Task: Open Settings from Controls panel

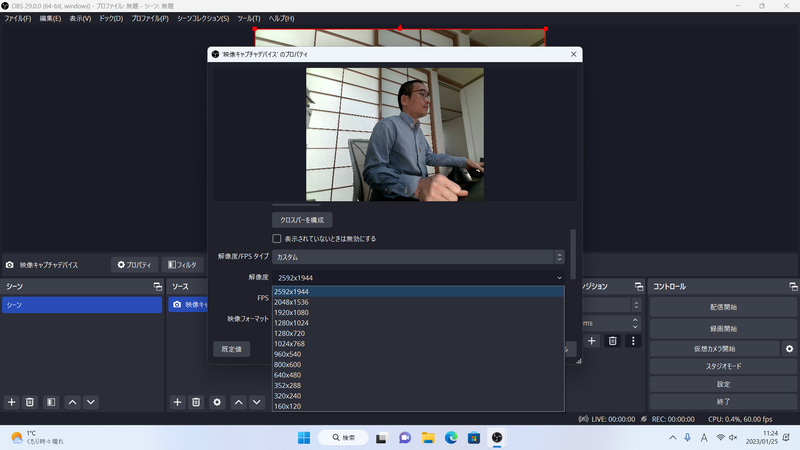Action: click(x=723, y=384)
